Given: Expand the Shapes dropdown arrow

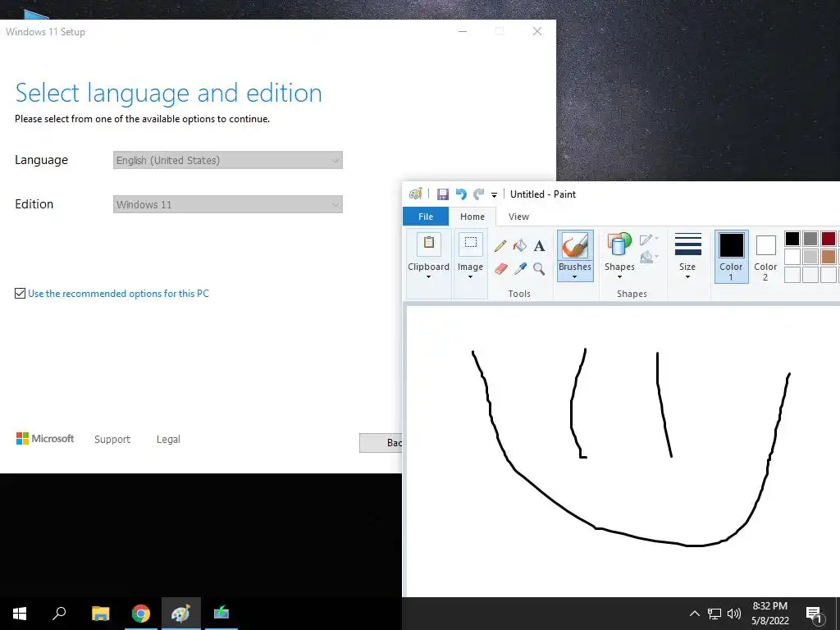Looking at the screenshot, I should pyautogui.click(x=619, y=277).
